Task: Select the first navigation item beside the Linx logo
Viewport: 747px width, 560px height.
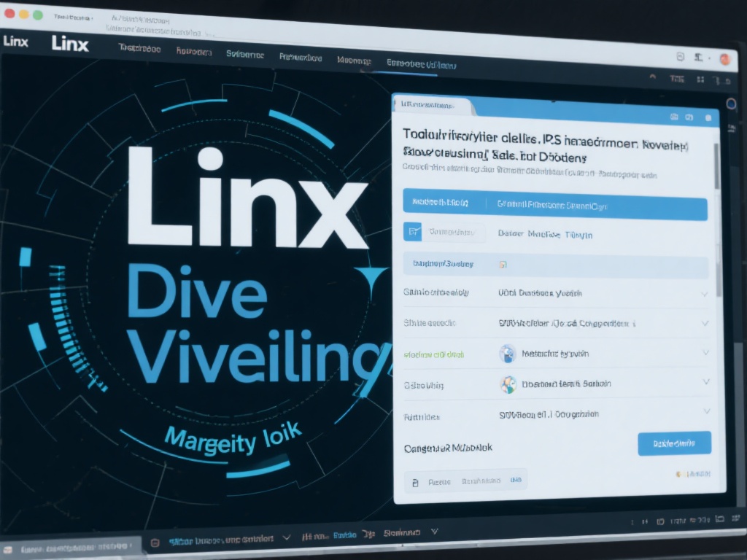Action: point(139,49)
